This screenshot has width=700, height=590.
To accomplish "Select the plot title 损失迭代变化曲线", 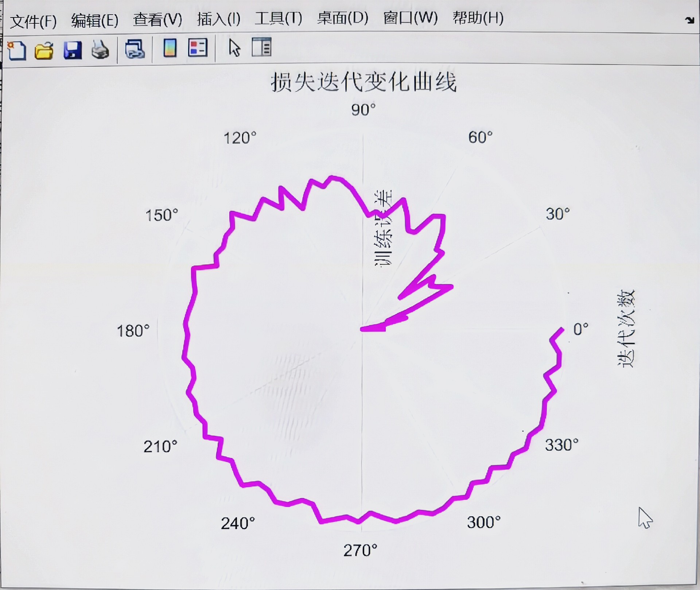I will [363, 82].
